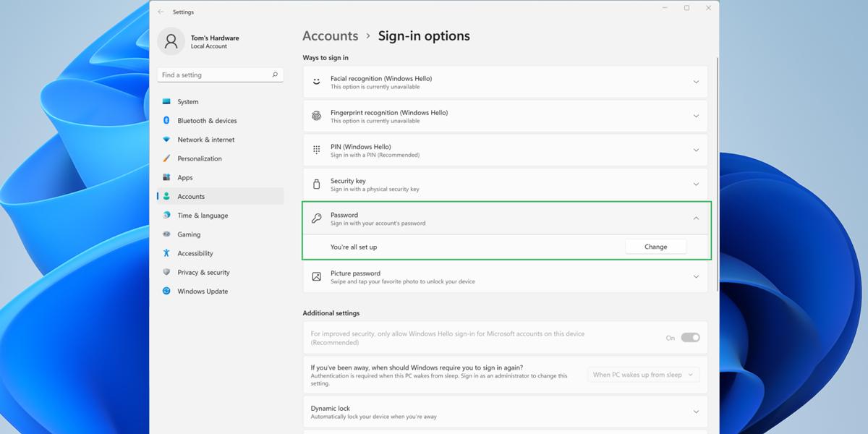Click the PIN keypad dots icon
This screenshot has width=868, height=434.
pyautogui.click(x=316, y=150)
